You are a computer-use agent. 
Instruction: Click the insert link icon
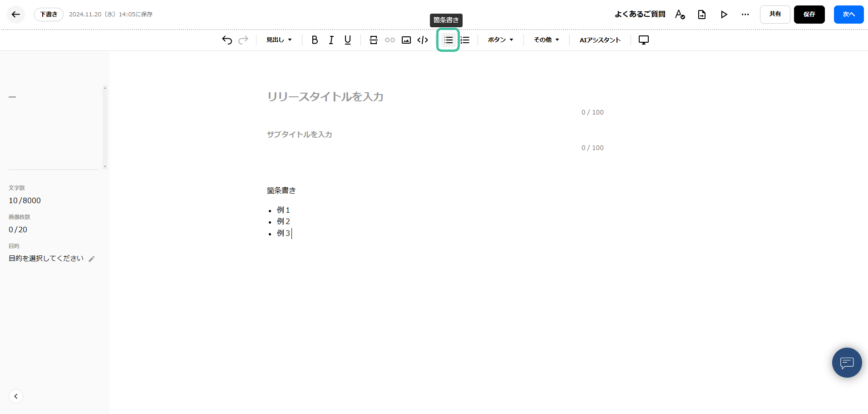click(x=390, y=40)
